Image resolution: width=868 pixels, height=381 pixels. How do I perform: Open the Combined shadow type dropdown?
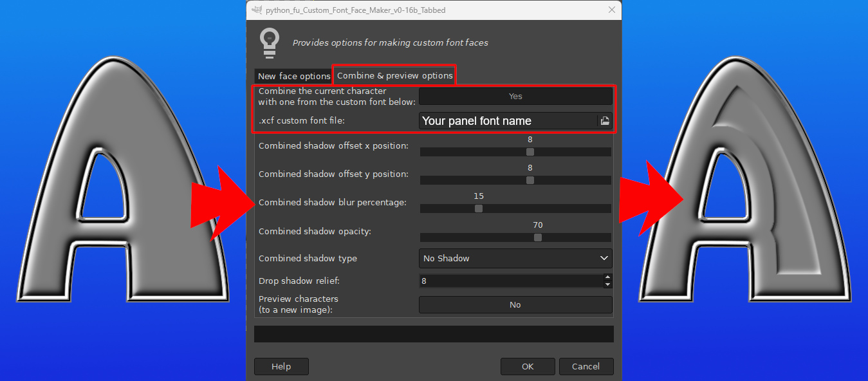(515, 258)
